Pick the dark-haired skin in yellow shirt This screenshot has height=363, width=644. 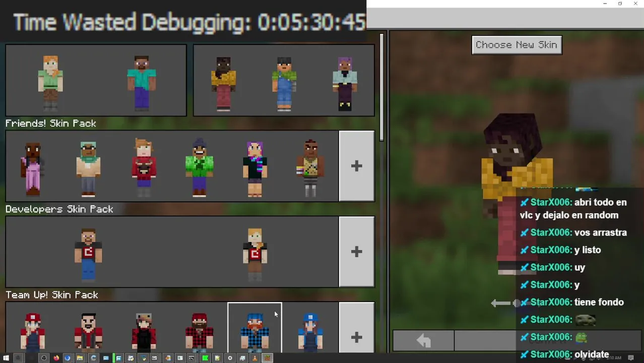[223, 83]
